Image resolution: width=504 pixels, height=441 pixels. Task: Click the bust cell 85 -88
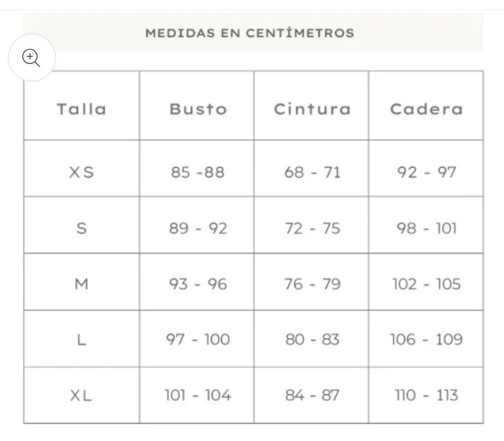coord(198,172)
